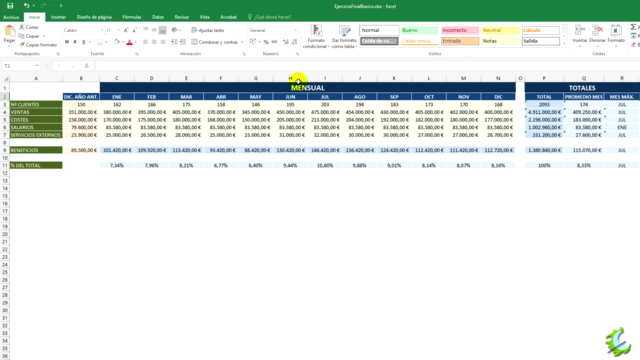Switch to the Fórmulas tab
The image size is (640, 360).
click(132, 17)
